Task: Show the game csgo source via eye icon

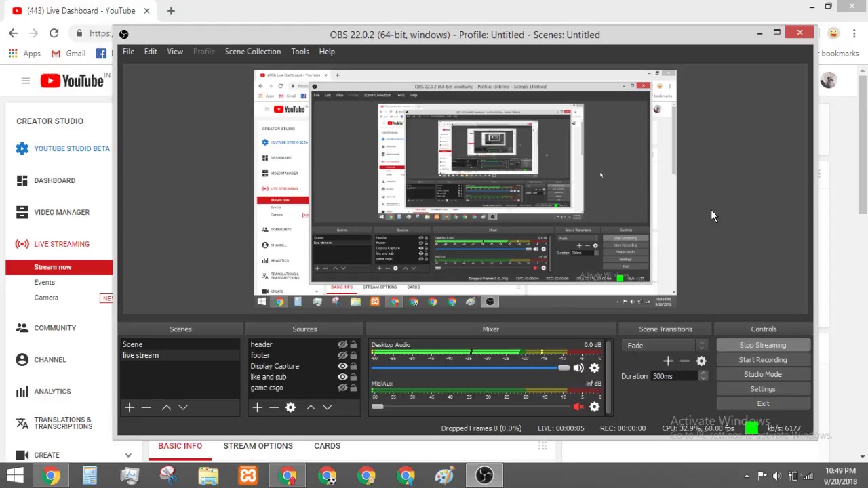Action: (x=342, y=388)
